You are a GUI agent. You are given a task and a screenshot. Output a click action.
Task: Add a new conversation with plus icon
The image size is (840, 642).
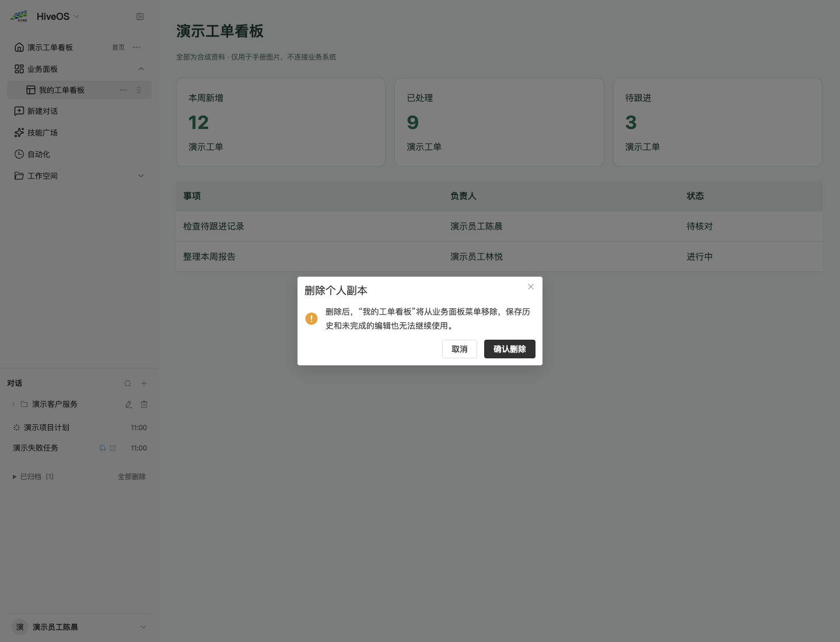click(144, 383)
